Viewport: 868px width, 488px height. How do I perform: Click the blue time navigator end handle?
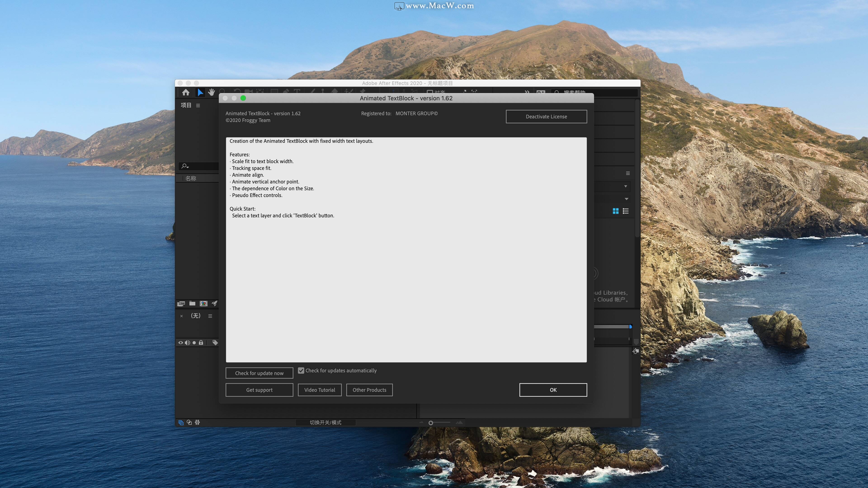pos(630,327)
